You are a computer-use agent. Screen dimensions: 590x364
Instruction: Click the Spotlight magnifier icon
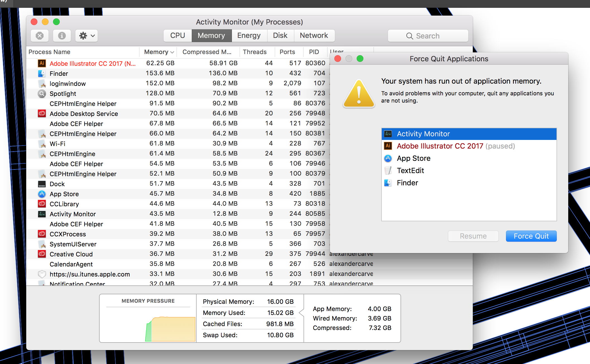42,93
